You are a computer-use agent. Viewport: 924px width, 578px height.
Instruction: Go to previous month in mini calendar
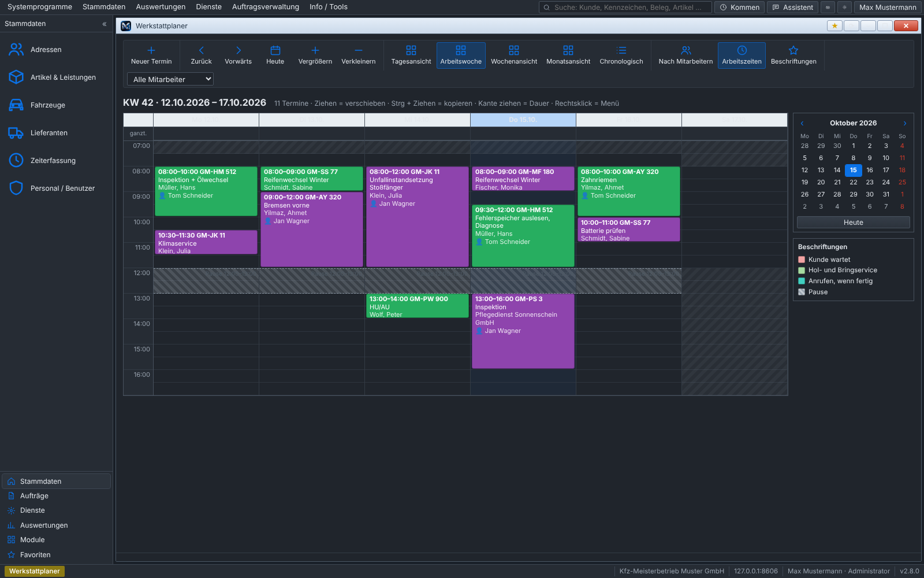point(802,123)
